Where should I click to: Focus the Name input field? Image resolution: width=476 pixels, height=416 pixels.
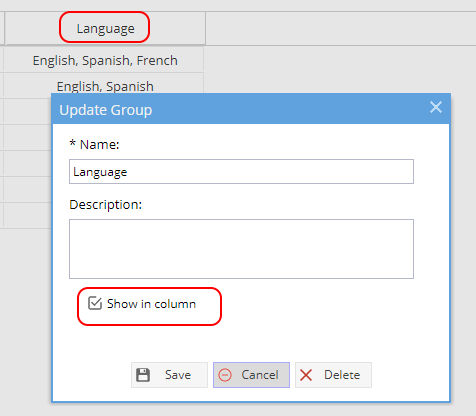[x=241, y=172]
